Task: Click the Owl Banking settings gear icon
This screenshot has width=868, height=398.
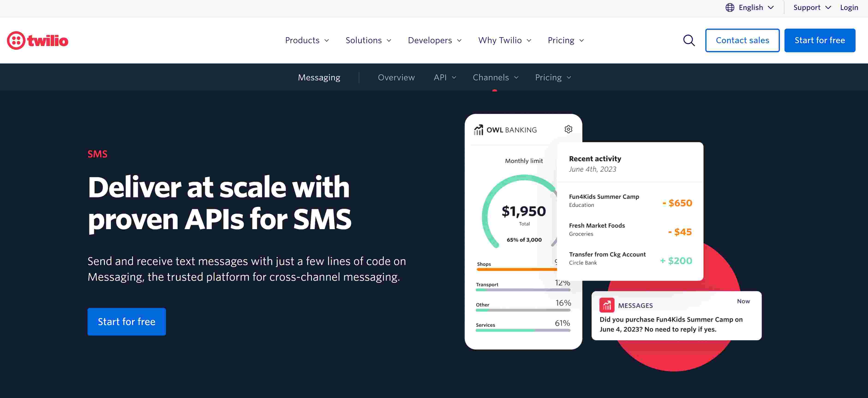Action: 568,129
